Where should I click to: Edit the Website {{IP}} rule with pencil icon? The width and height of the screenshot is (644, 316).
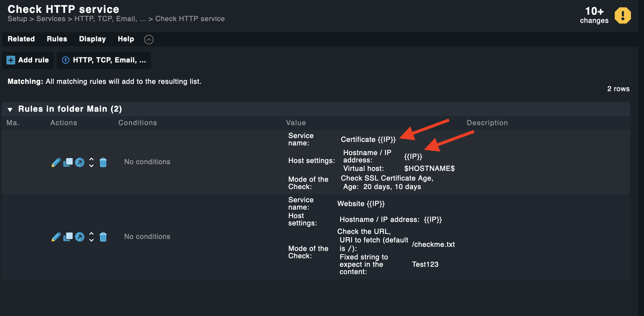click(x=56, y=237)
